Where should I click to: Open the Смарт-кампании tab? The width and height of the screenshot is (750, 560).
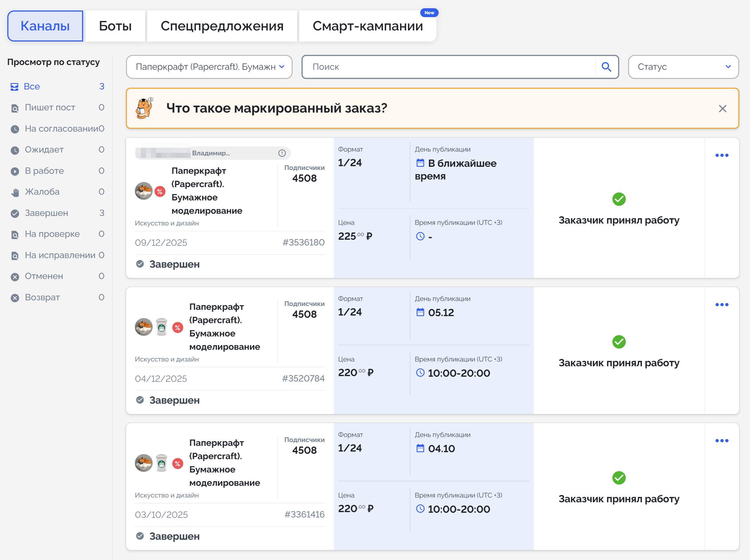pyautogui.click(x=368, y=26)
